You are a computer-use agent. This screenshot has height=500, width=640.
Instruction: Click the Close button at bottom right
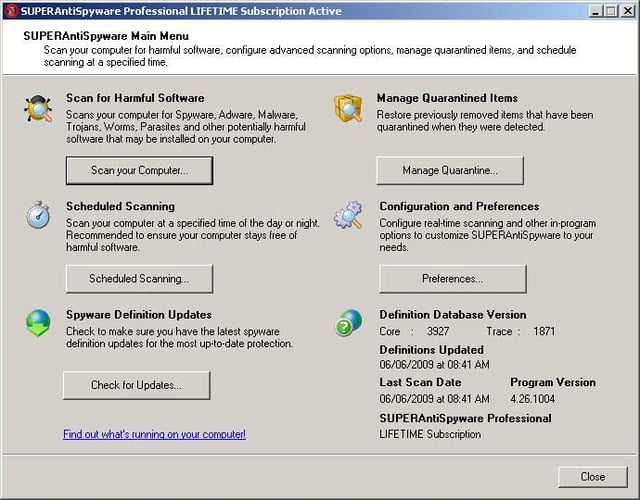click(x=593, y=477)
